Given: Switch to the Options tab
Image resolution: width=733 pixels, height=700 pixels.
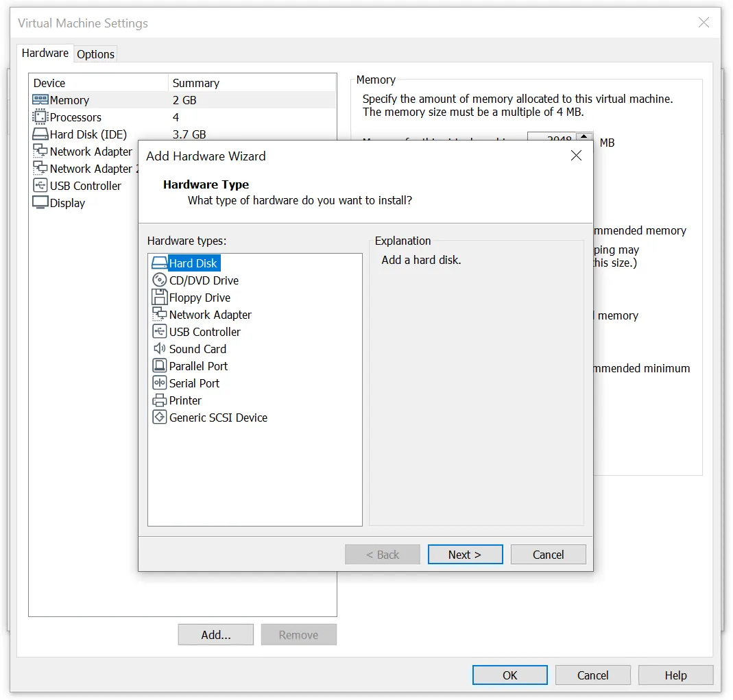Looking at the screenshot, I should click(95, 54).
